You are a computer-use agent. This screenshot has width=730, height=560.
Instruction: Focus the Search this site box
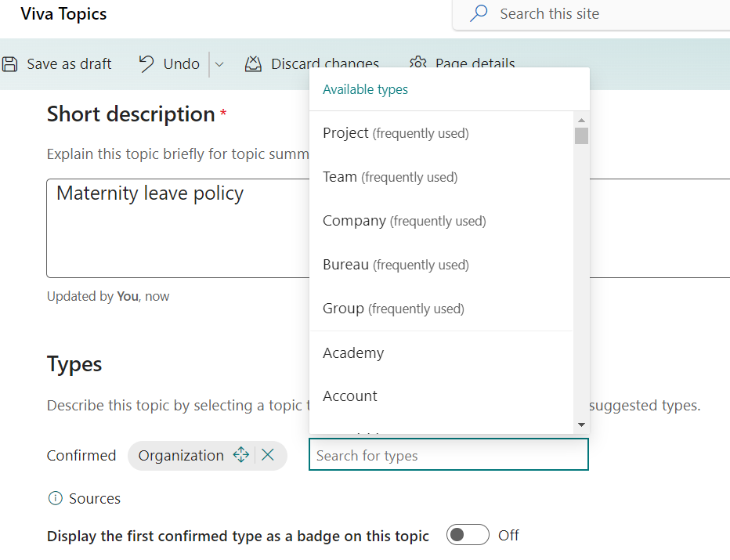coord(591,14)
